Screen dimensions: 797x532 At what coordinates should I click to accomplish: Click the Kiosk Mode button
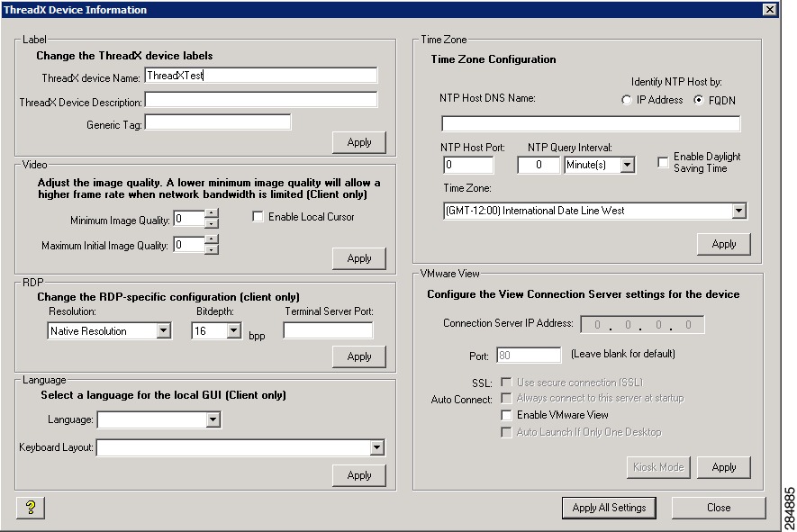[x=658, y=467]
